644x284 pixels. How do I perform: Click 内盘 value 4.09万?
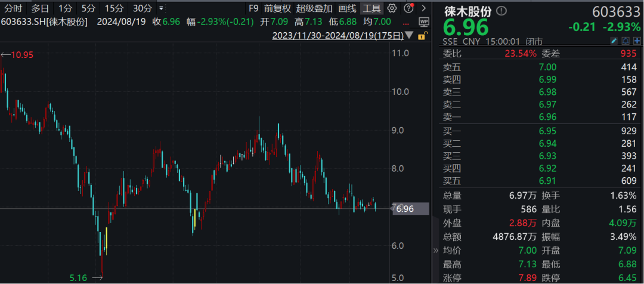623,223
